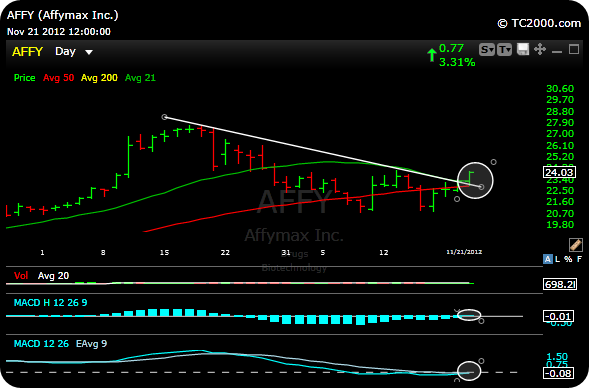Click the 1.50 MACD axis label
Image resolution: width=589 pixels, height=388 pixels.
(557, 356)
